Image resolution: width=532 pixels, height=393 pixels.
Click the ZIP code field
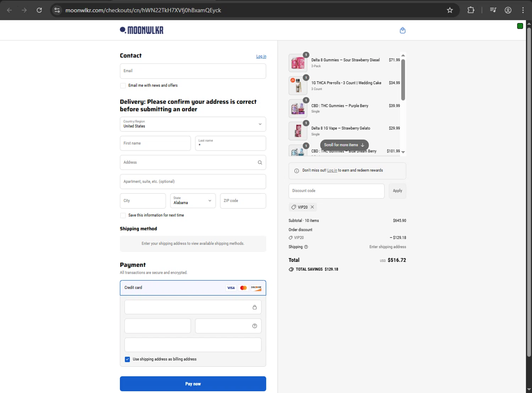click(243, 201)
